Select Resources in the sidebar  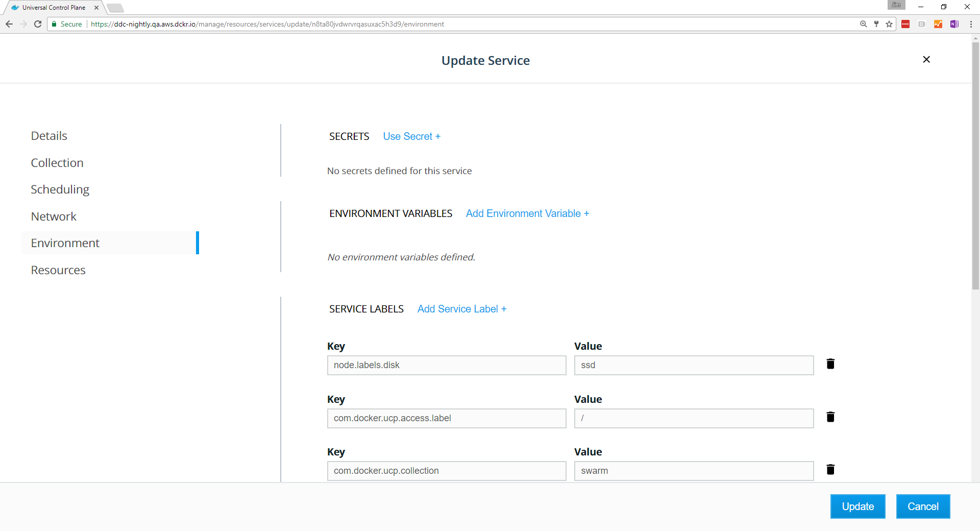pyautogui.click(x=58, y=270)
